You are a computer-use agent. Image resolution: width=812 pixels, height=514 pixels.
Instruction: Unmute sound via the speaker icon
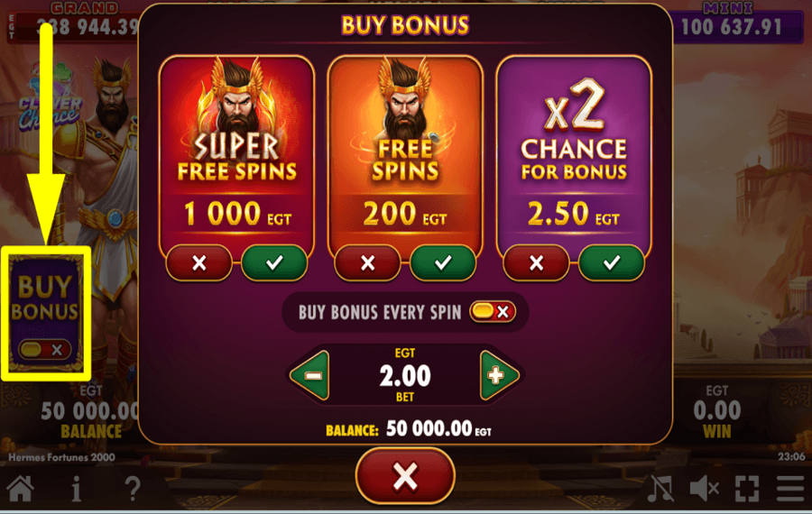[705, 489]
